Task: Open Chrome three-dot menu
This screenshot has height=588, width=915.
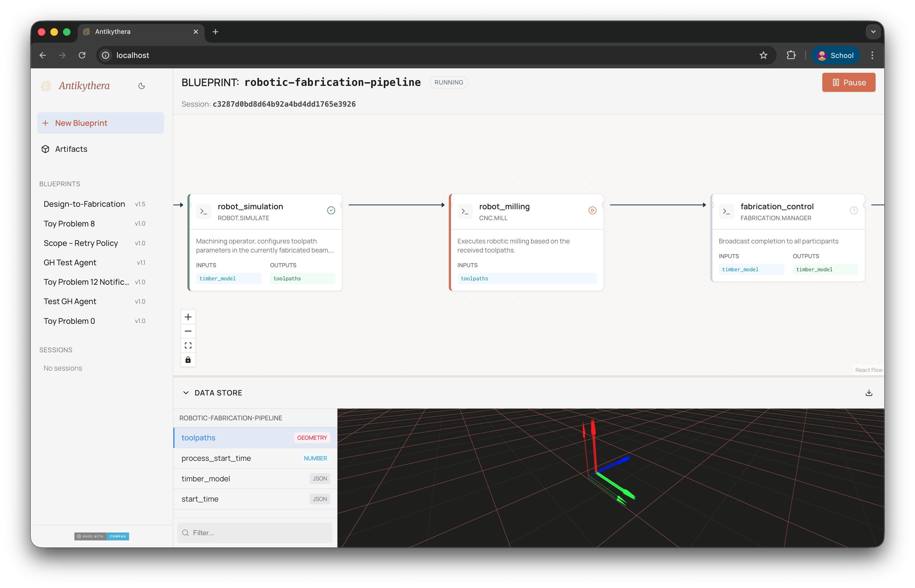Action: [x=872, y=55]
